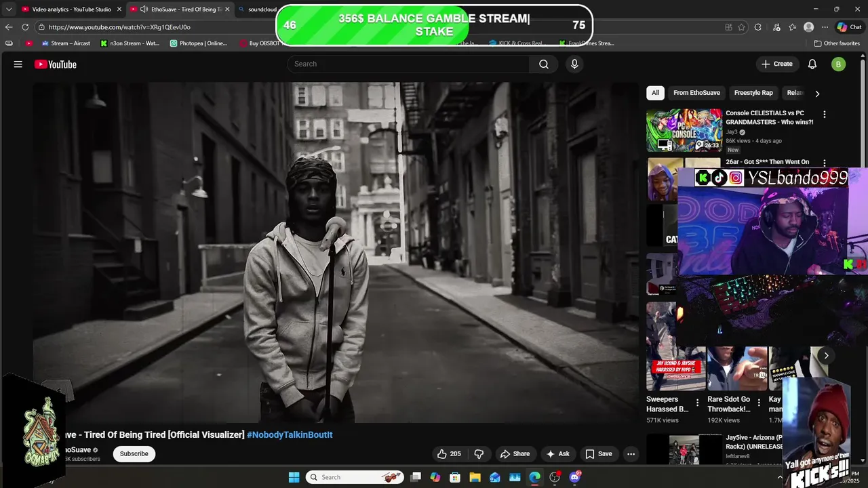Open the browser music media control icon
868x488 pixels.
click(776, 27)
